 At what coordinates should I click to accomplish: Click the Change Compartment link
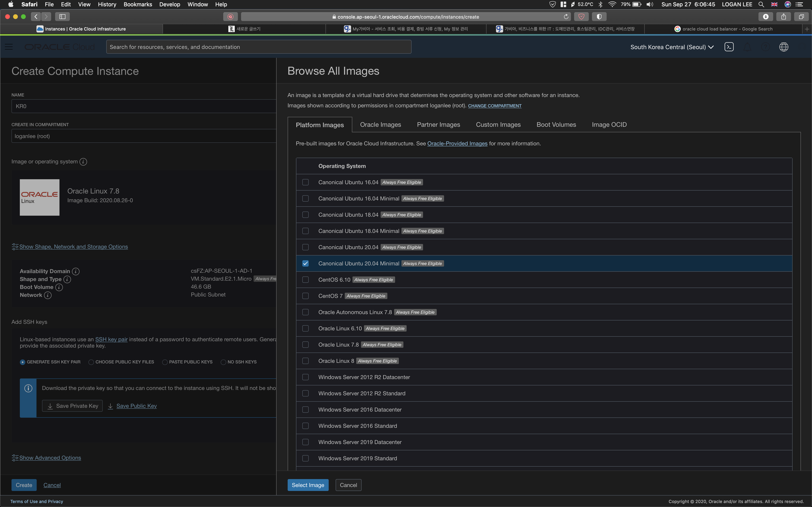tap(495, 106)
